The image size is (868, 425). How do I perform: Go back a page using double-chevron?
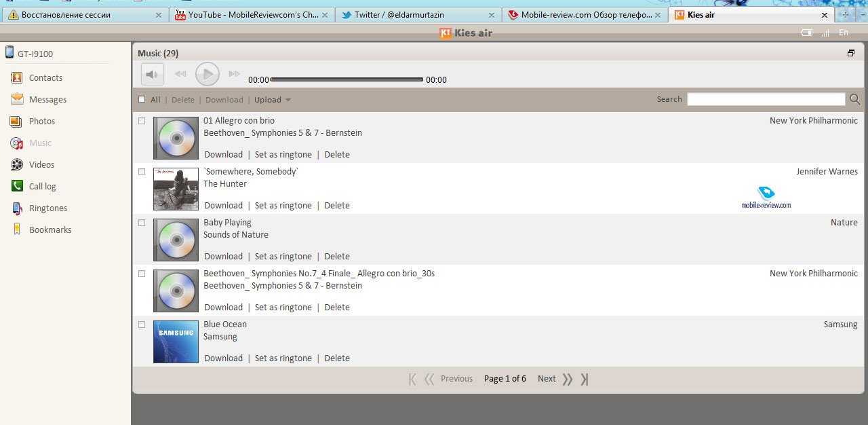pos(429,379)
